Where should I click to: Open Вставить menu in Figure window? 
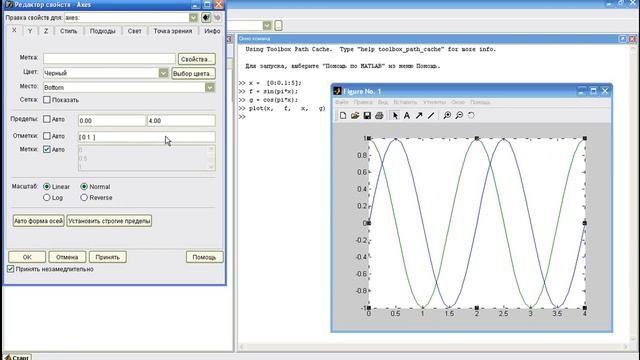click(x=405, y=102)
